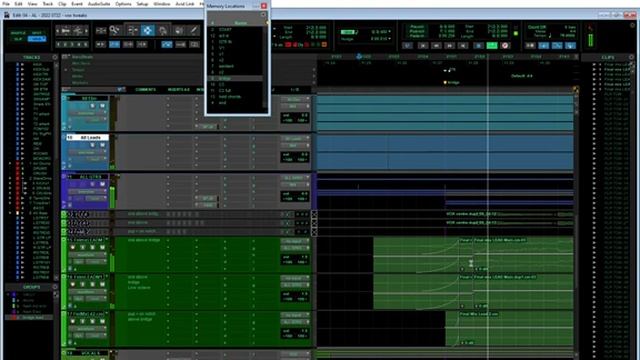Select the Zoomer tool
Image resolution: width=640 pixels, height=360 pixels.
(115, 30)
